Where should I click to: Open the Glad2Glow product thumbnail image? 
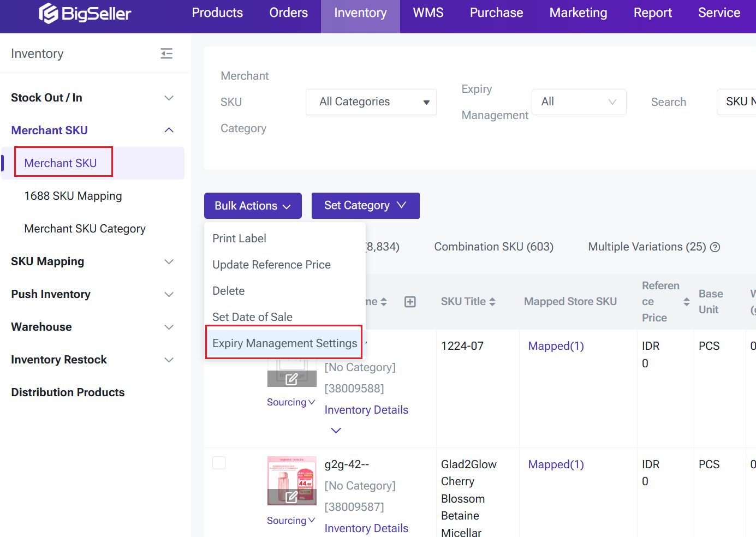[x=291, y=475]
